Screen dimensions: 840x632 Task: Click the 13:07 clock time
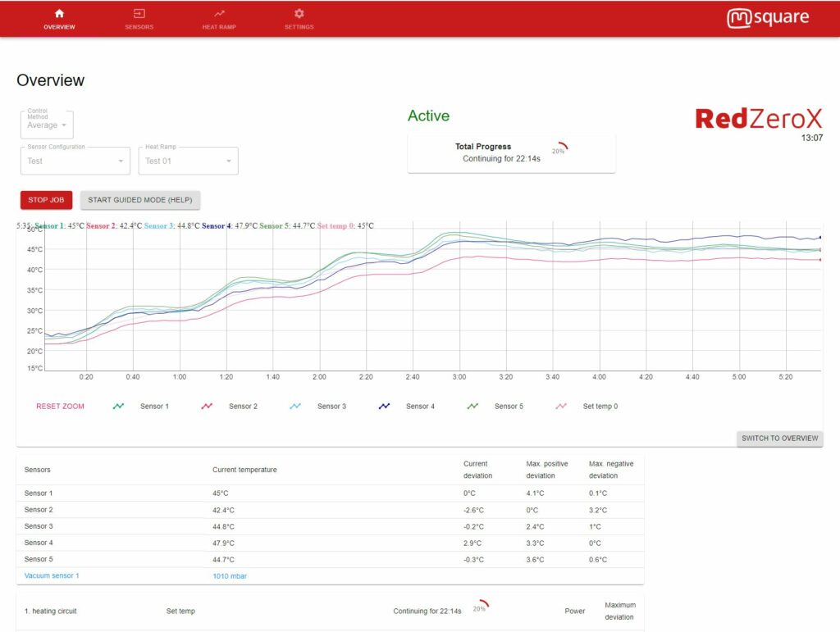(812, 138)
